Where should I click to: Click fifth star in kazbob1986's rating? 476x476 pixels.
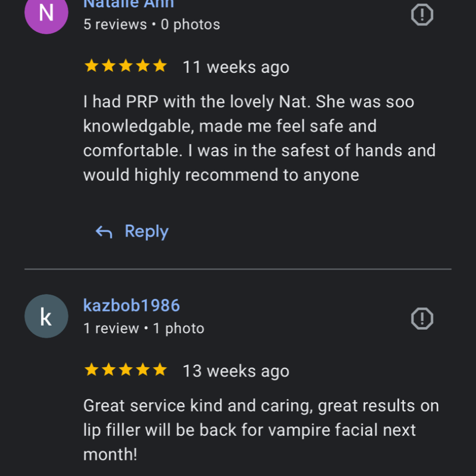point(159,370)
